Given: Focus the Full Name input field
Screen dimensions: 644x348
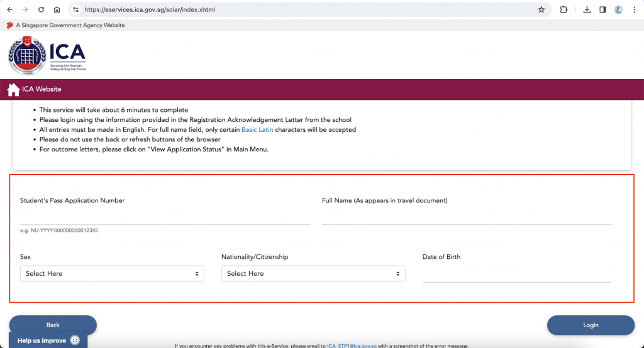Looking at the screenshot, I should 467,217.
